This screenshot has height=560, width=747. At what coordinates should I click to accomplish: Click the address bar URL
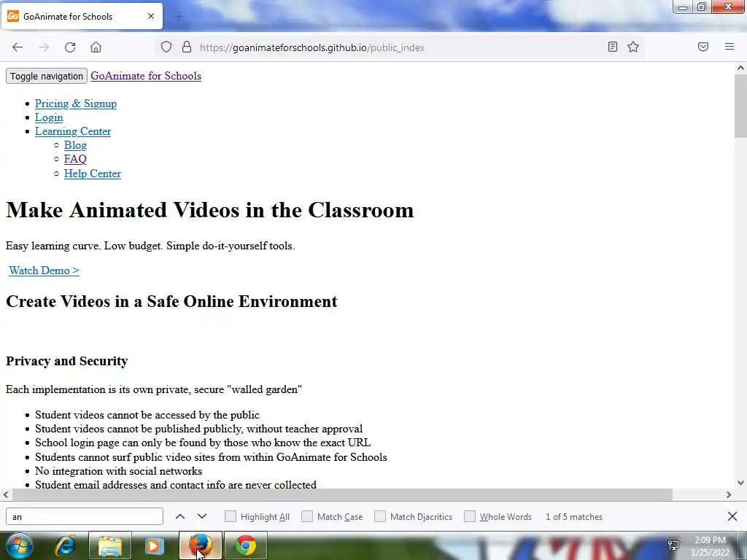click(x=312, y=47)
